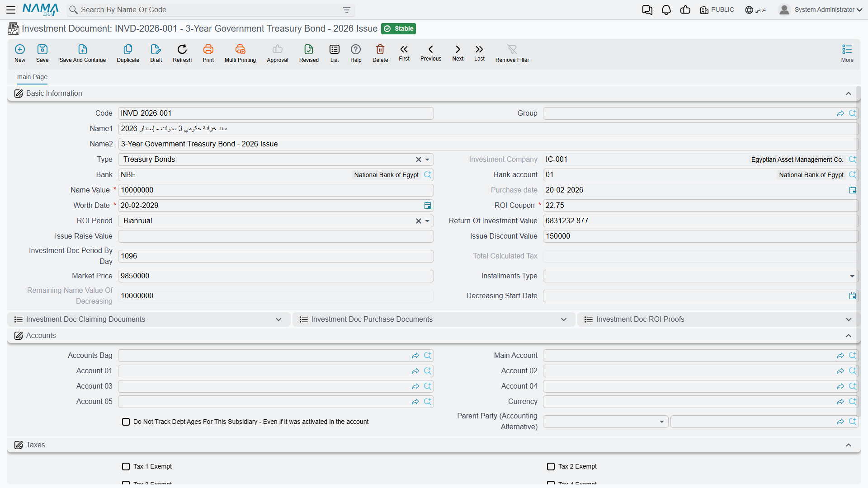Screen dimensions: 868x488
Task: Check Tax 1 Exempt
Action: point(126,466)
